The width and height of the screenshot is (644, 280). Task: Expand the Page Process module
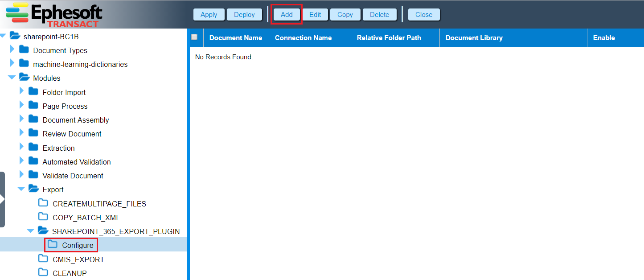[22, 105]
